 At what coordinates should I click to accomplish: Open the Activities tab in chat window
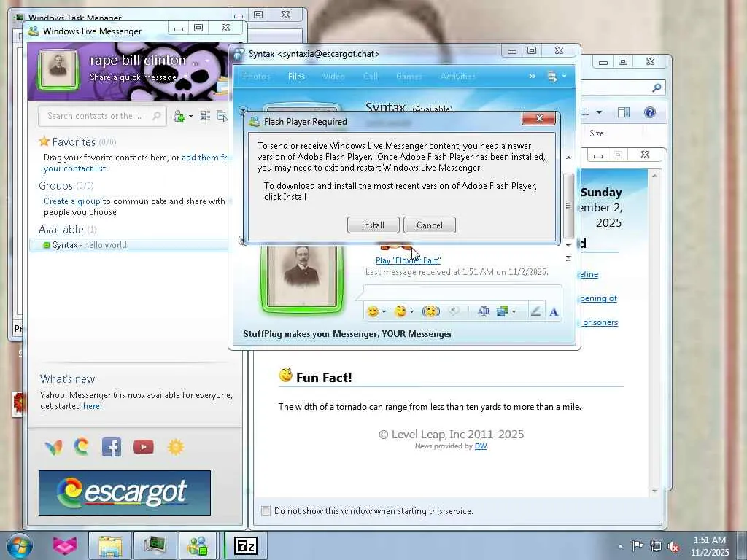[458, 76]
